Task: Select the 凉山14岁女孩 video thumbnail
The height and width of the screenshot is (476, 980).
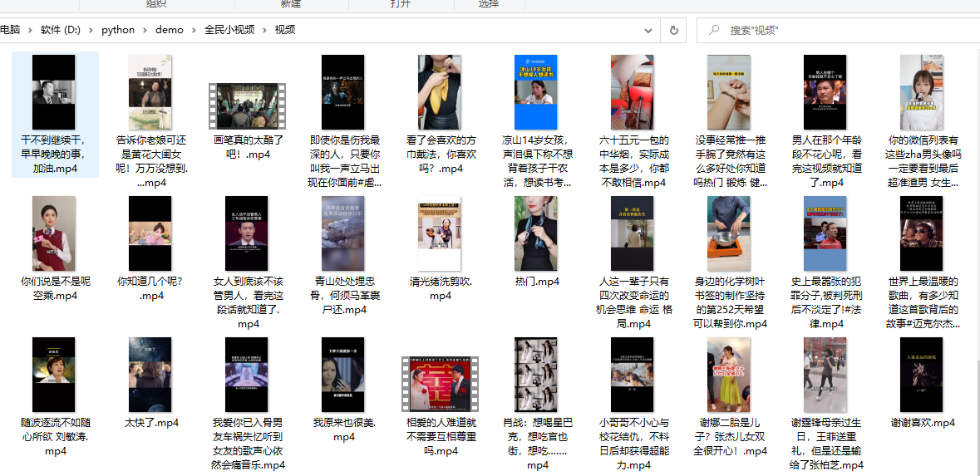Action: pyautogui.click(x=535, y=92)
